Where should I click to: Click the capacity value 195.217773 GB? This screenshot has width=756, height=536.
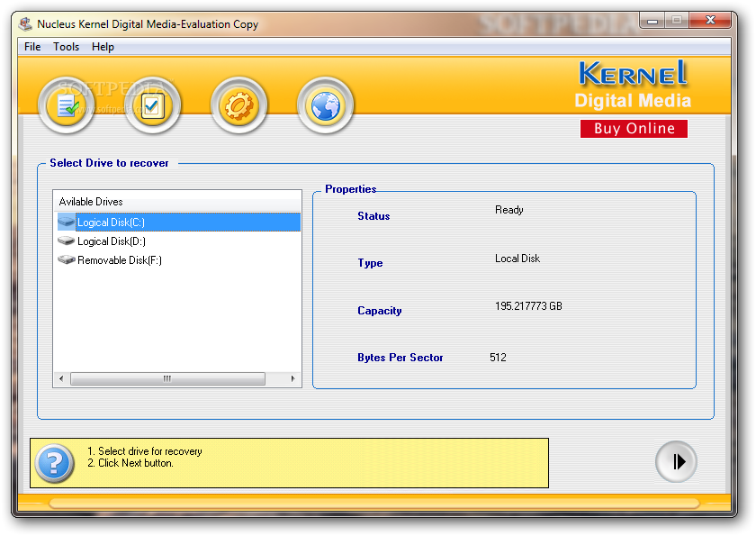coord(528,306)
